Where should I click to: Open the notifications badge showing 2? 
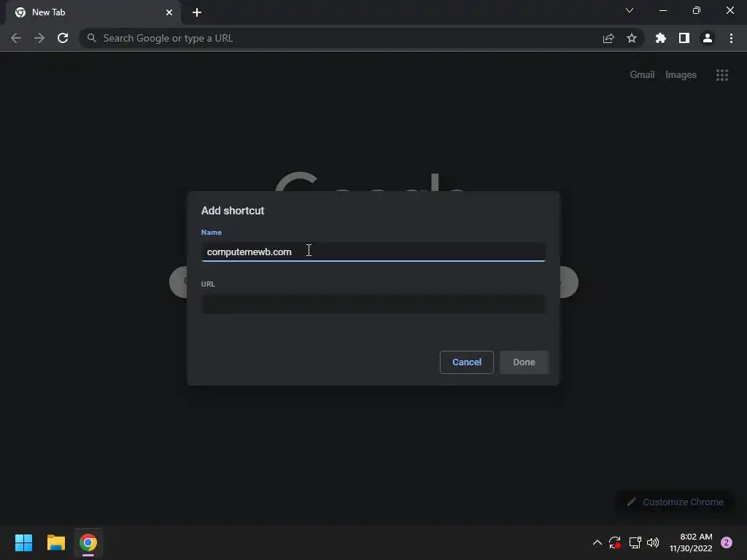click(x=727, y=542)
